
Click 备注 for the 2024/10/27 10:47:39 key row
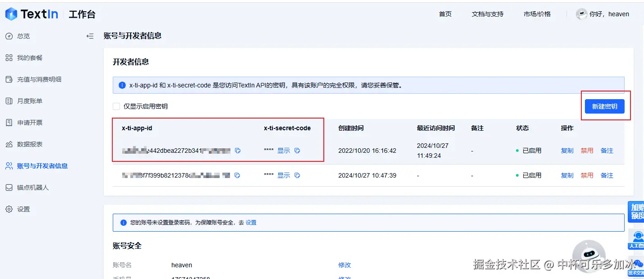click(607, 175)
